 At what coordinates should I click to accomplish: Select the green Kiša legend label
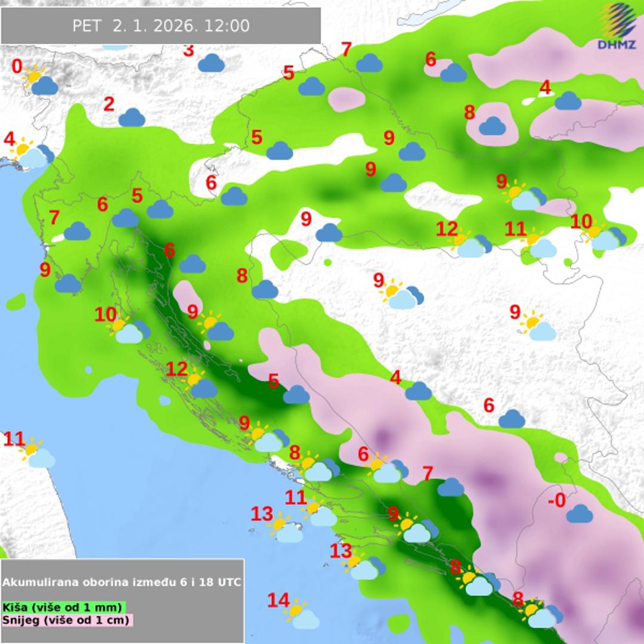(x=63, y=607)
